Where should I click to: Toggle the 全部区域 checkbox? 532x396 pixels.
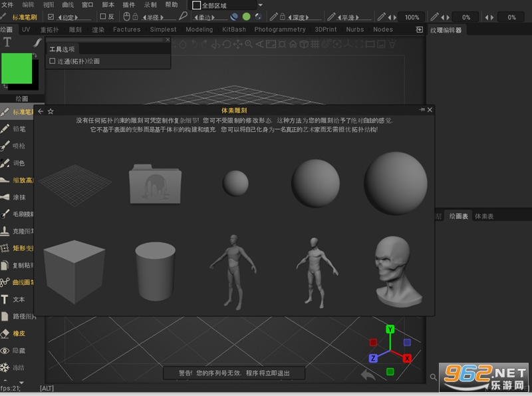[196, 5]
